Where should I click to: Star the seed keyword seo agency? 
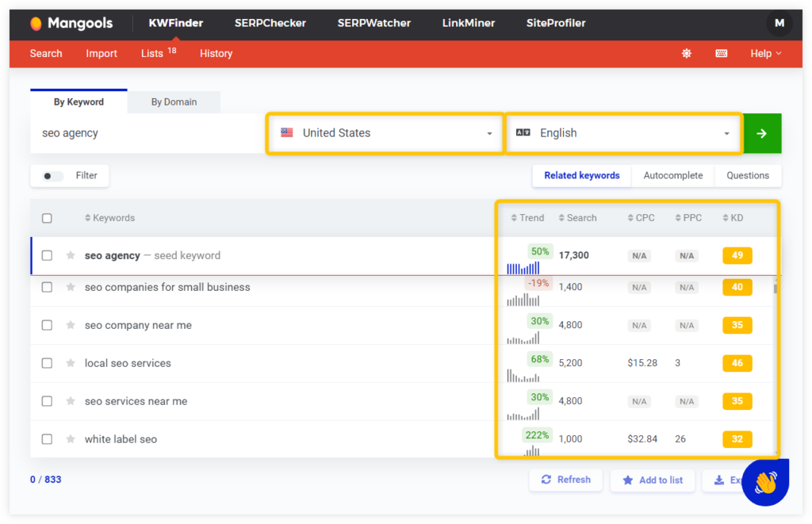tap(71, 255)
